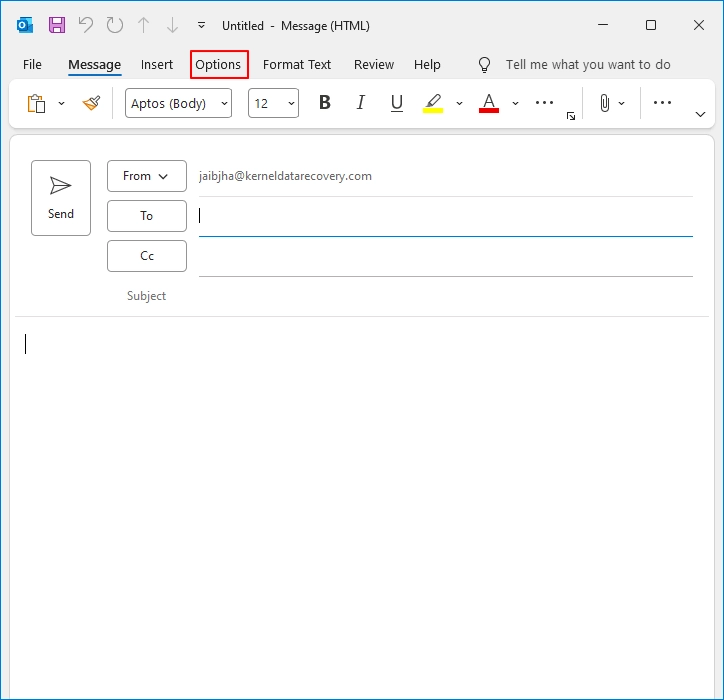Click in the To recipients field

click(446, 216)
